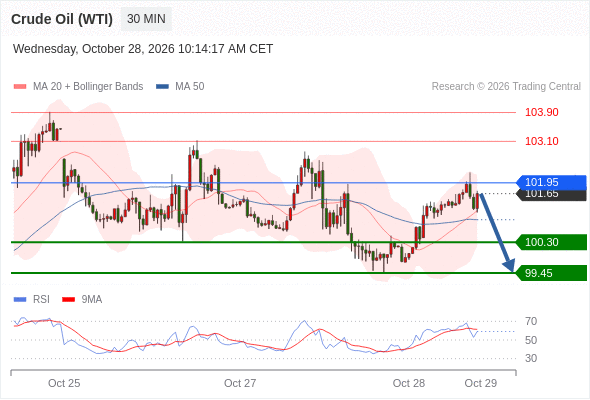
Task: Click the RSI legend label
Action: [41, 300]
